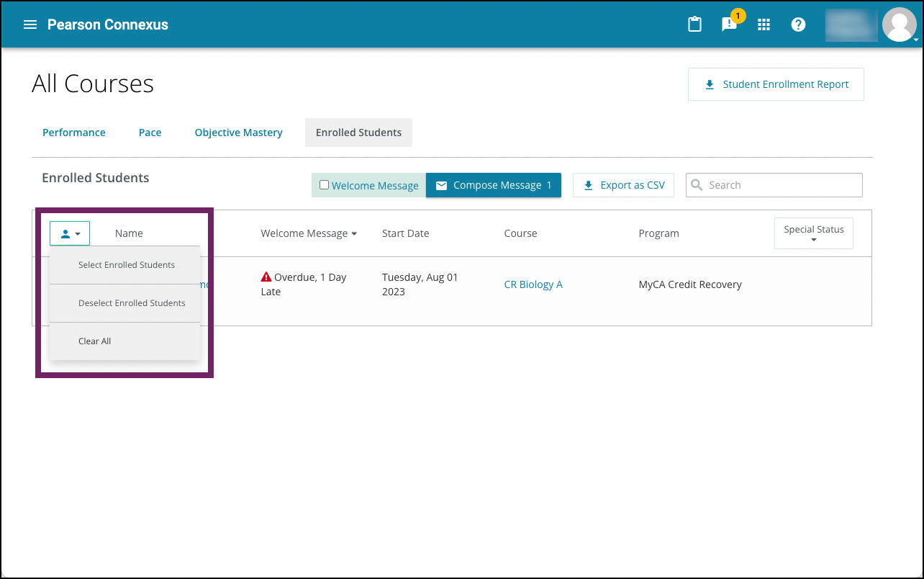The height and width of the screenshot is (579, 924).
Task: Open the Welcome Message column dropdown
Action: pos(309,233)
